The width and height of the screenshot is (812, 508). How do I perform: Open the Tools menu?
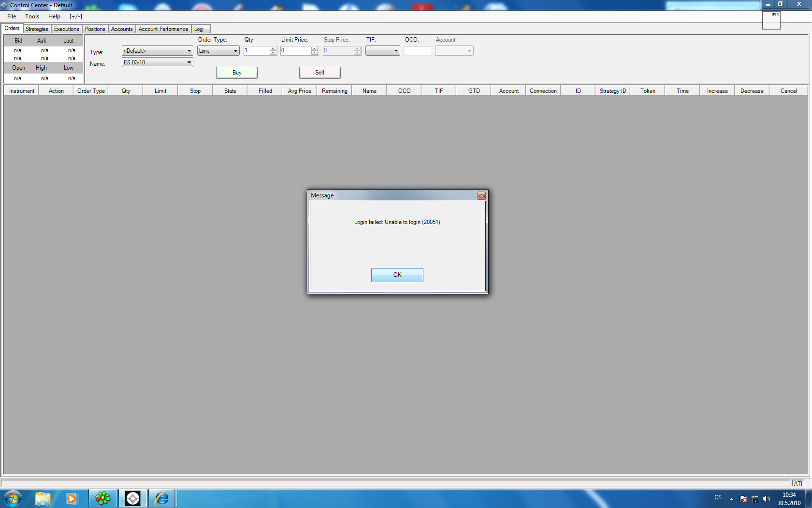[32, 16]
